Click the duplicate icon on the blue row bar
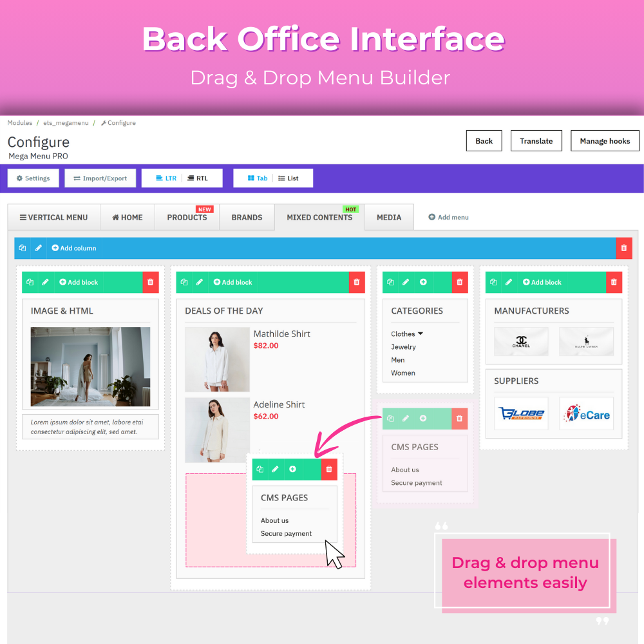Image resolution: width=644 pixels, height=644 pixels. 23,248
